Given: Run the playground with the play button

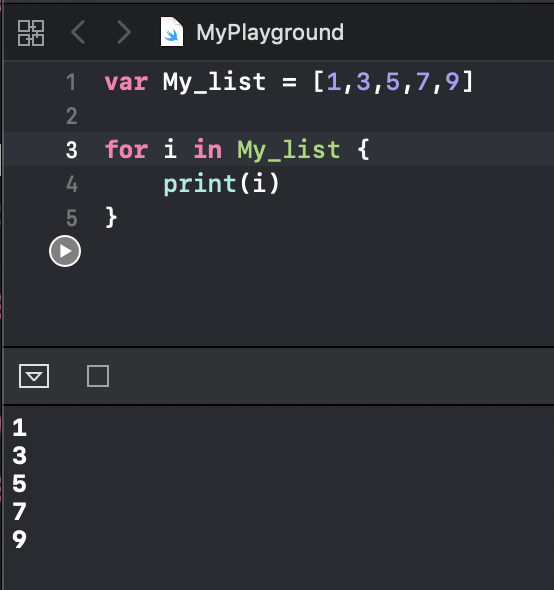Looking at the screenshot, I should click(65, 251).
